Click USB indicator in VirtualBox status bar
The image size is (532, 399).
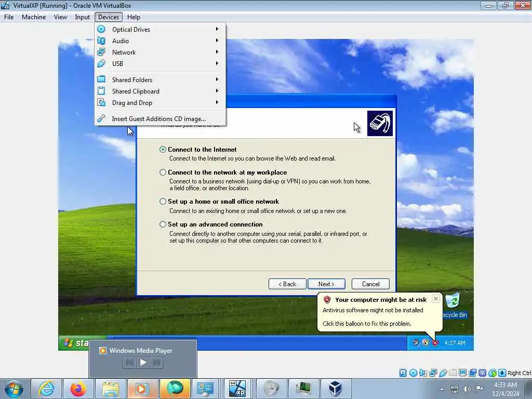[x=443, y=373]
